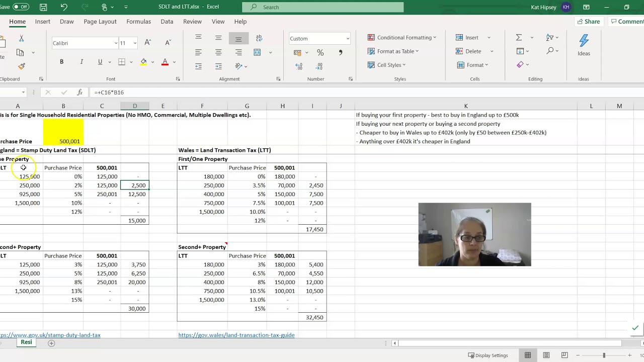
Task: Open the Data ribbon tab
Action: coord(167,22)
